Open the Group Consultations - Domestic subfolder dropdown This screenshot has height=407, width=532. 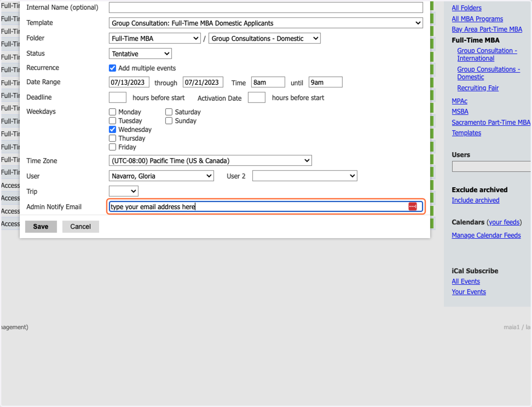(264, 39)
